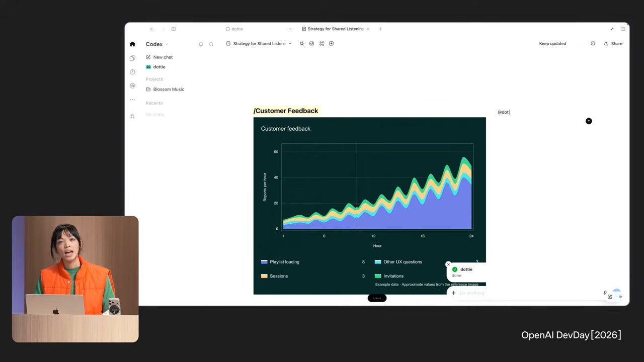644x362 pixels.
Task: Open the Blossom Music project
Action: [165, 89]
